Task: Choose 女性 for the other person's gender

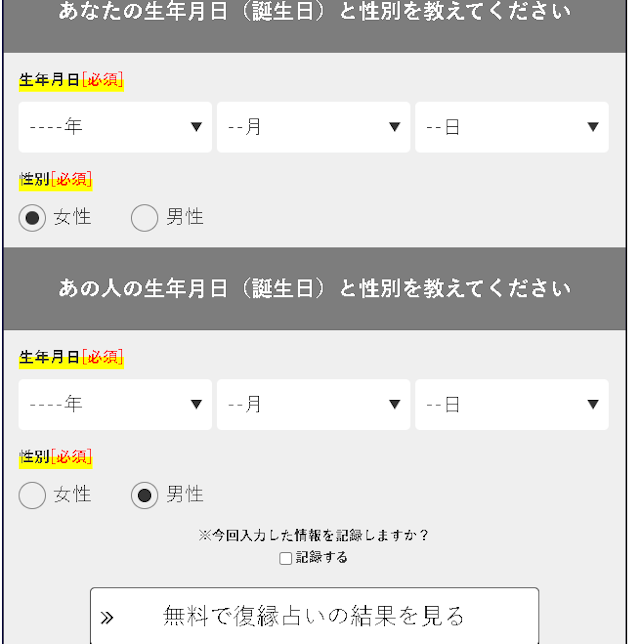Action: (x=33, y=495)
